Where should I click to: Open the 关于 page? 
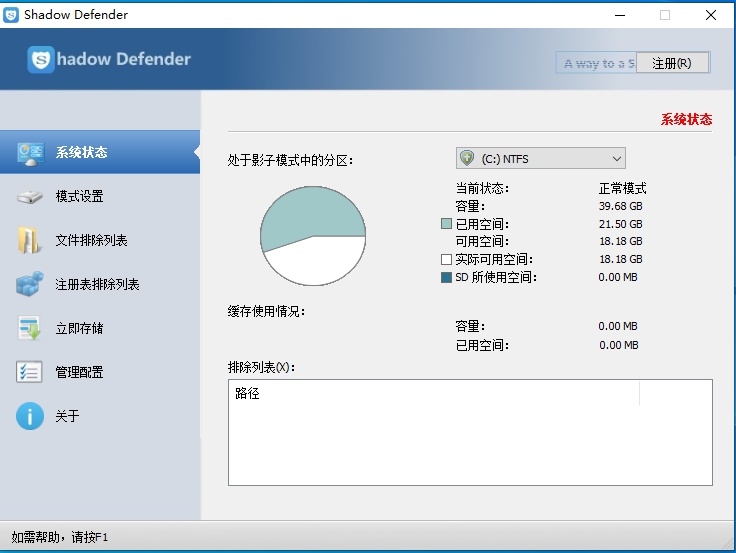pos(100,416)
